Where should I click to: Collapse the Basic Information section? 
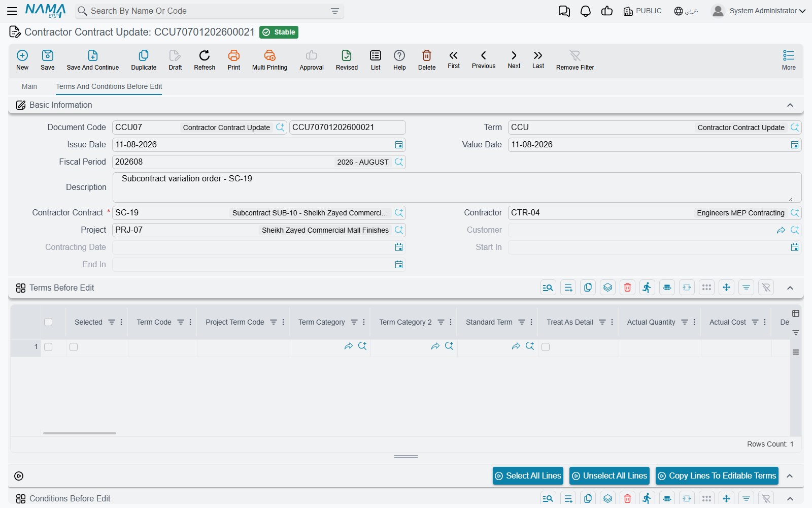pos(790,105)
